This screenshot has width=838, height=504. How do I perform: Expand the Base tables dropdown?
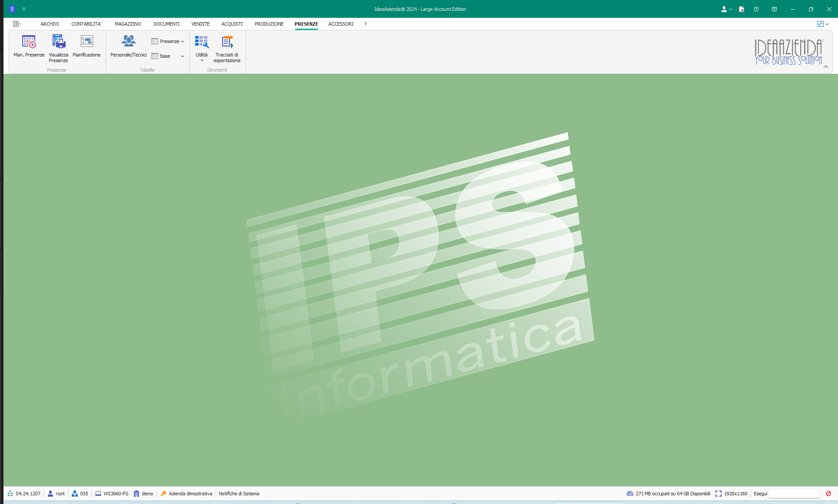[168, 56]
